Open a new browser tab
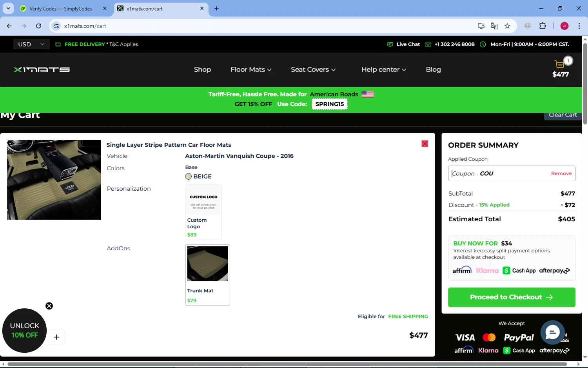588x368 pixels. (x=216, y=8)
